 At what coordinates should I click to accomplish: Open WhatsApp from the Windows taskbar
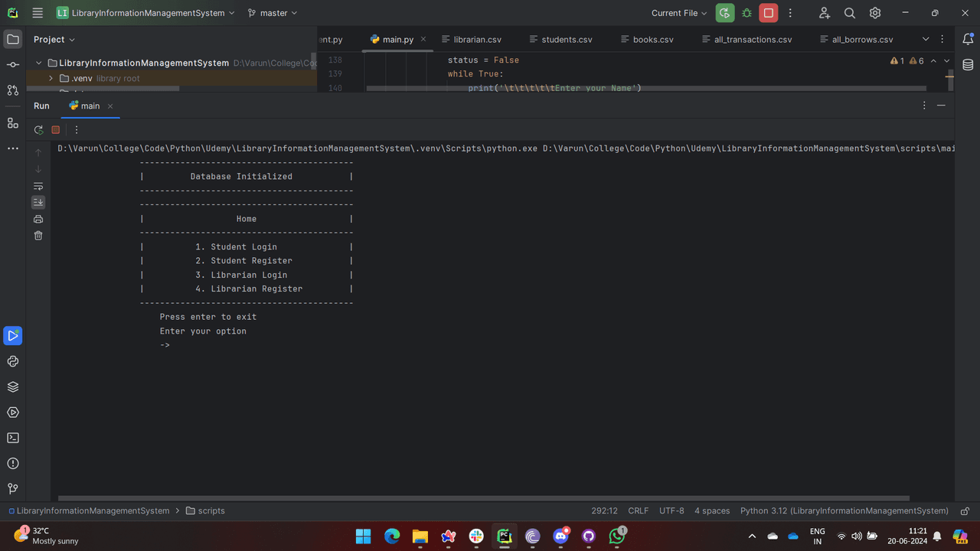click(617, 536)
